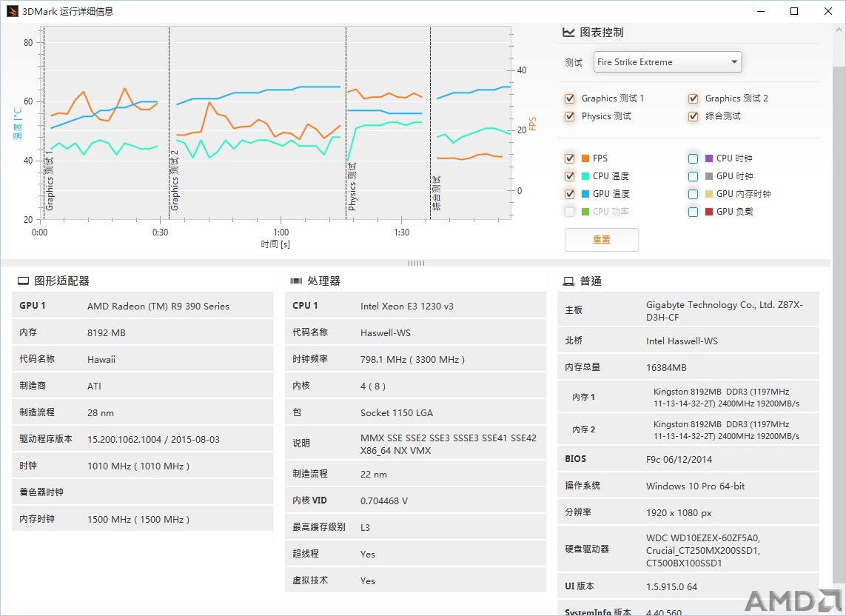
Task: Enable the CPU 时钟 checkbox
Action: pyautogui.click(x=693, y=158)
